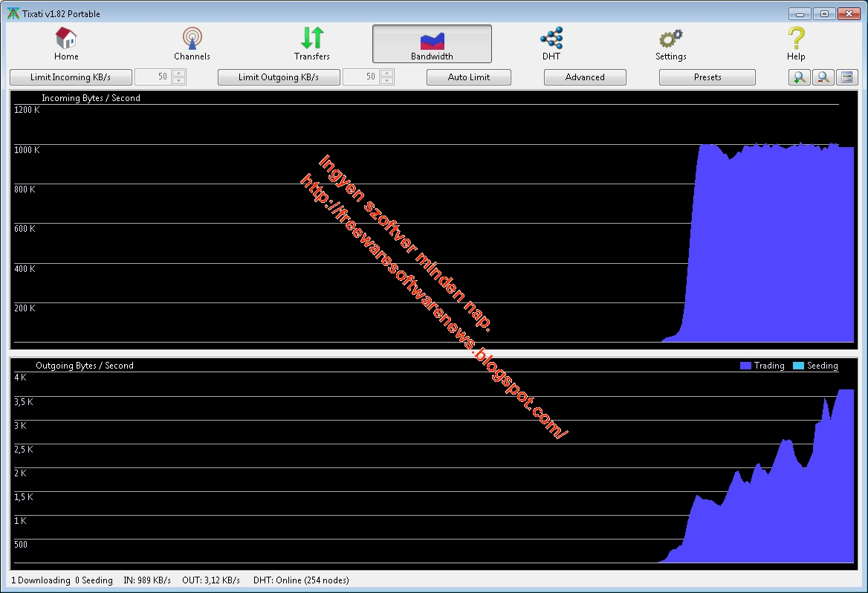Open the DHT view

pyautogui.click(x=551, y=44)
